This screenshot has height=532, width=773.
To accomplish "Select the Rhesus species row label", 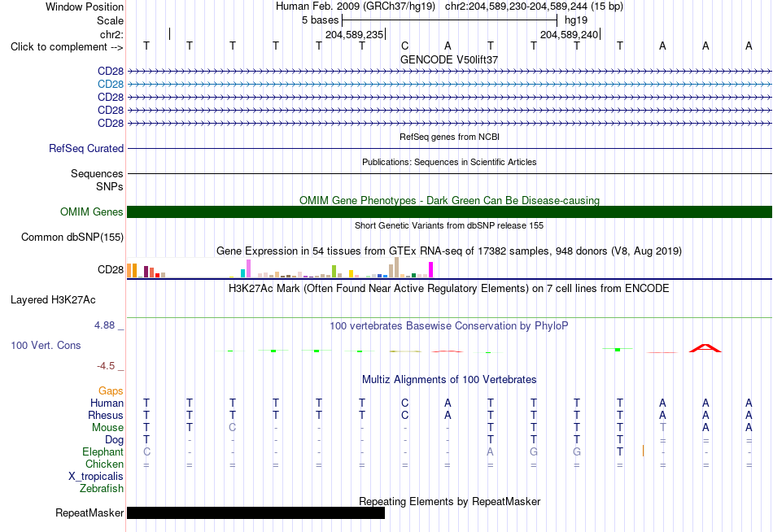I will pos(106,416).
